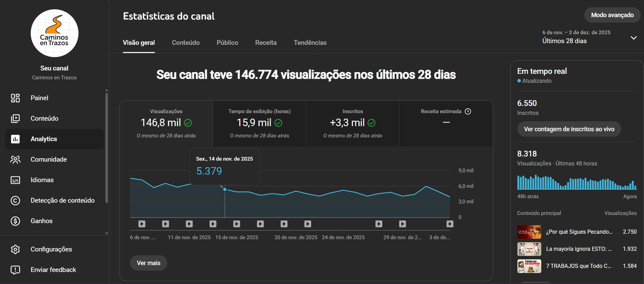Click the clock icon next to Receita estimada
Image resolution: width=644 pixels, height=284 pixels.
[x=468, y=112]
